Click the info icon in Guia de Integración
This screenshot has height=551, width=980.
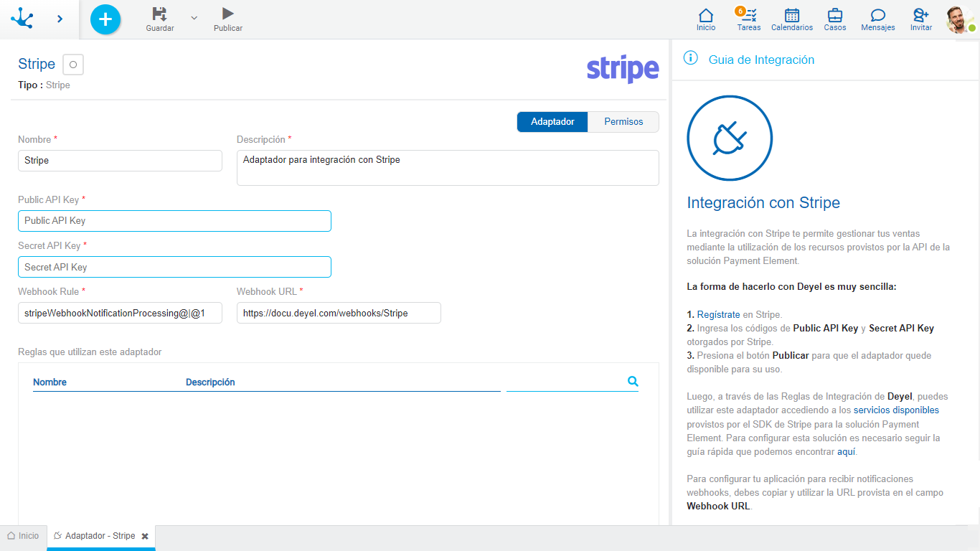point(691,58)
